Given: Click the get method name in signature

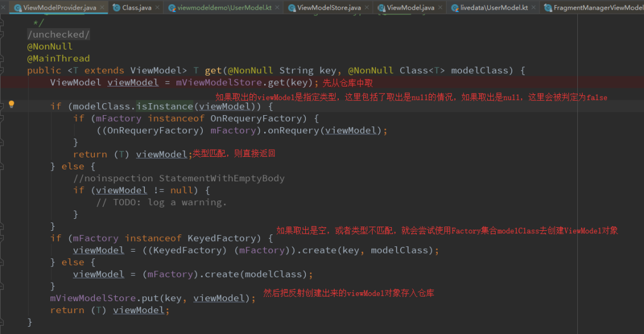Looking at the screenshot, I should tap(213, 70).
